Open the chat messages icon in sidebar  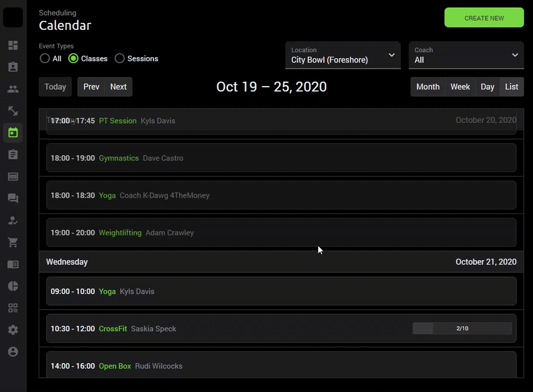(13, 198)
